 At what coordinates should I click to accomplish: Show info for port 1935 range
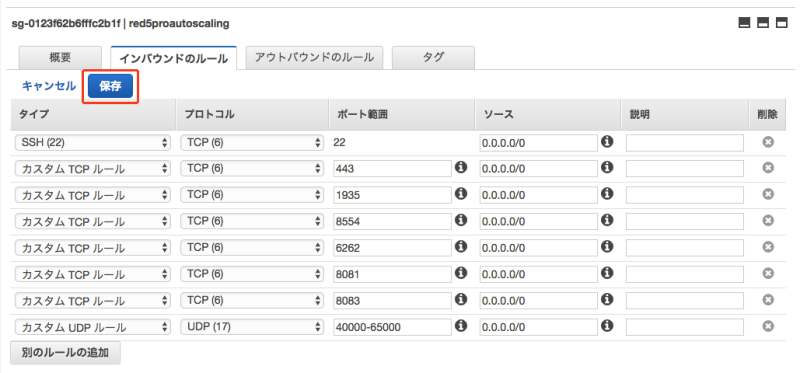[461, 193]
